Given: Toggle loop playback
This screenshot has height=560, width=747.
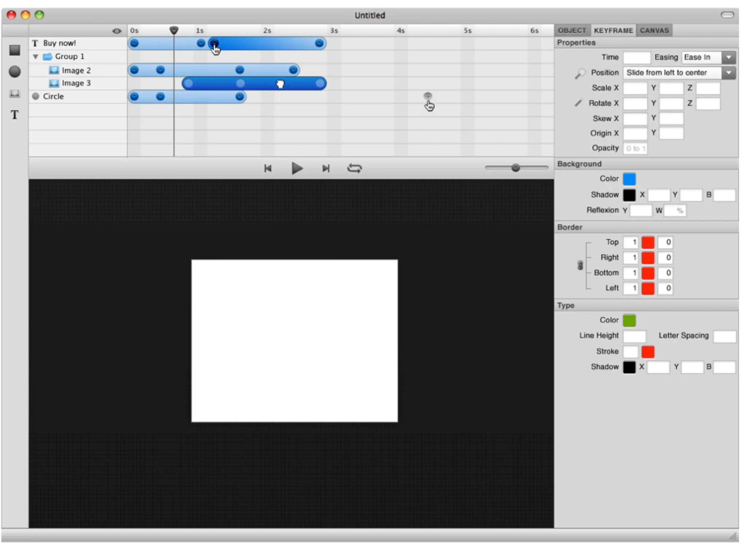Looking at the screenshot, I should pos(354,168).
